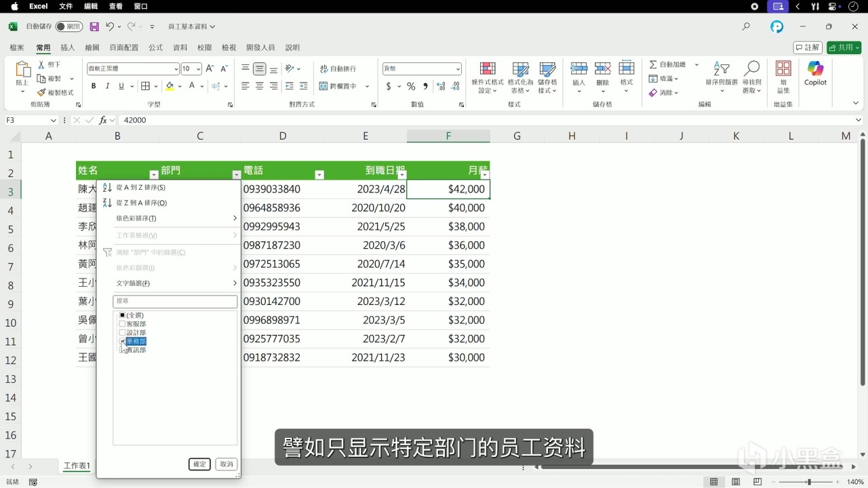Toggle the (全選) select all checkbox
Viewport: 868px width, 488px height.
tap(123, 315)
